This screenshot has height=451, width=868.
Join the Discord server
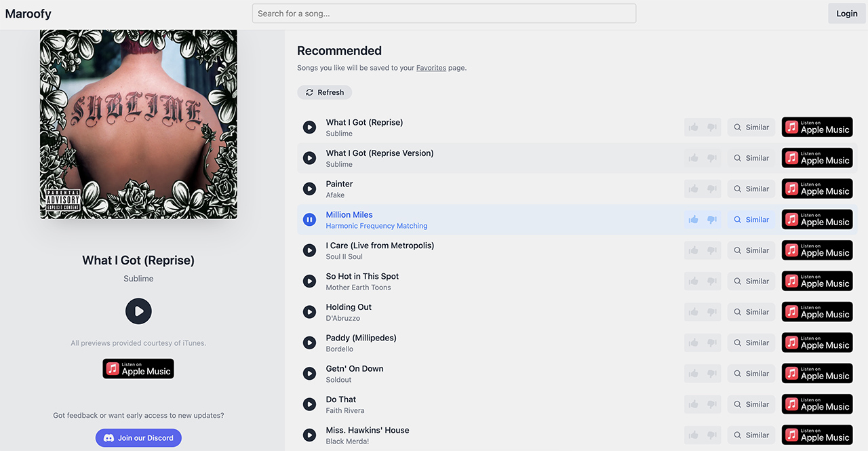pyautogui.click(x=138, y=438)
